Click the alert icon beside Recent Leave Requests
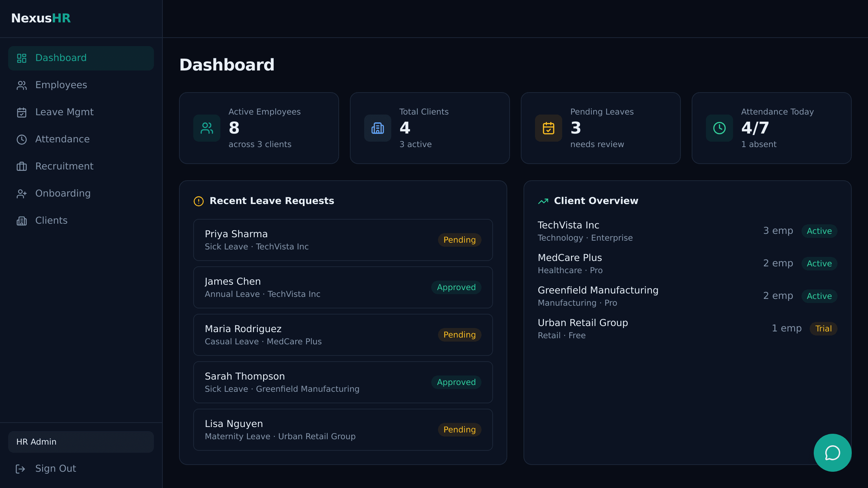The width and height of the screenshot is (868, 488). tap(199, 201)
